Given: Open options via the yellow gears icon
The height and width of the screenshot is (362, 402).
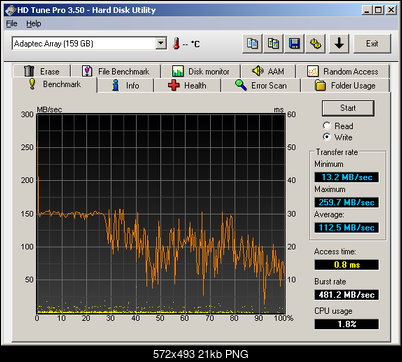Looking at the screenshot, I should click(x=316, y=44).
